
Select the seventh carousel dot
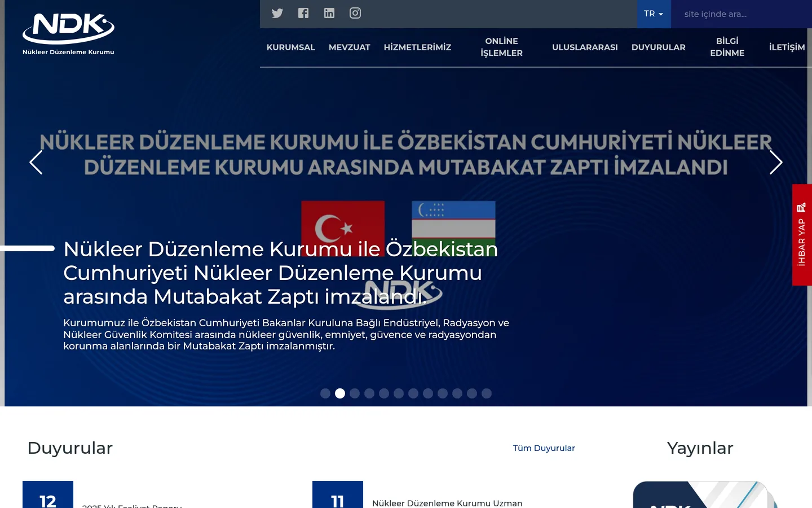(413, 393)
